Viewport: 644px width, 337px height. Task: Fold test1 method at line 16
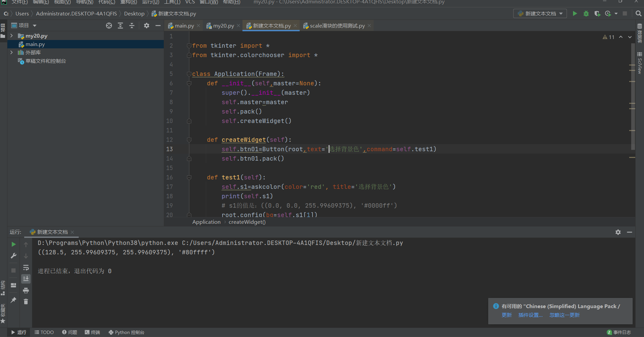[x=189, y=177]
